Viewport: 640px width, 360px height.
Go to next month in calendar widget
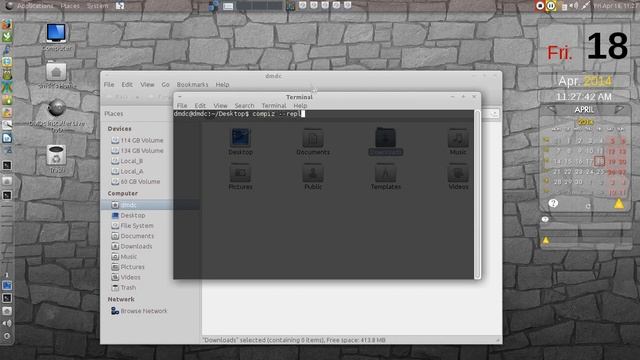point(619,109)
